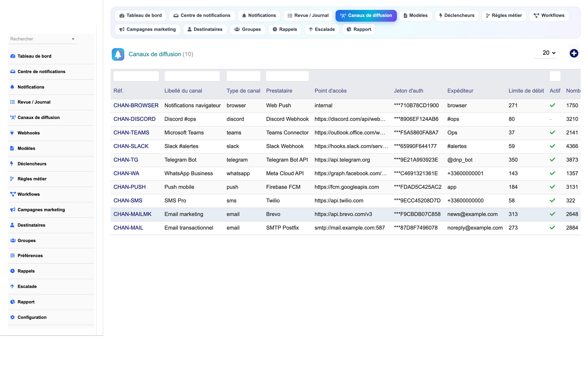
Task: Open the Centre de notifications tab
Action: pos(202,15)
